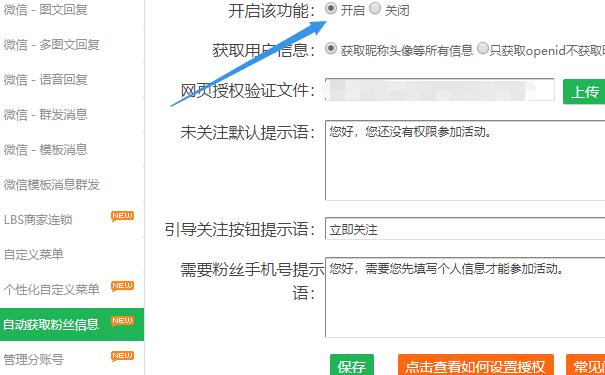This screenshot has width=605, height=375.
Task: Click the 网页授权验证文件 input field
Action: 440,90
